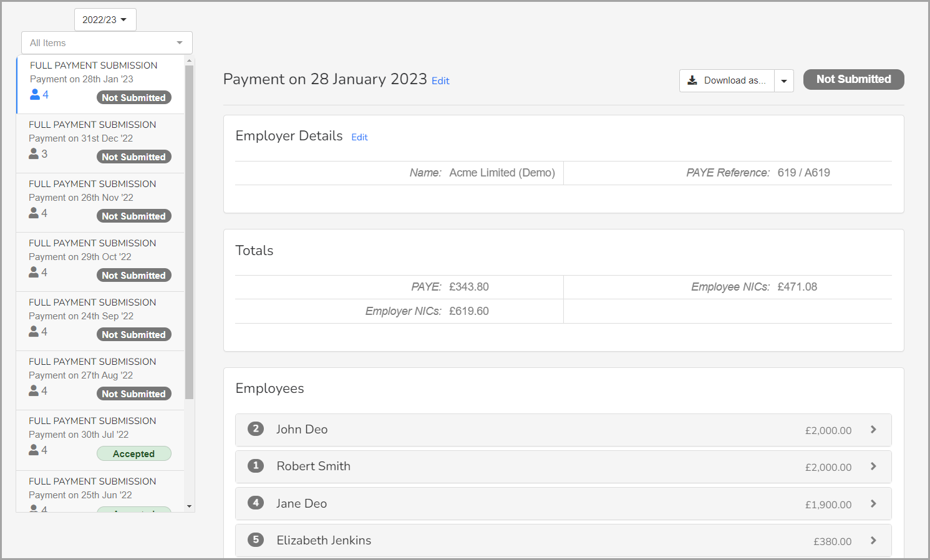Click Not Submitted badge on 27th Aug item
The height and width of the screenshot is (560, 930).
point(134,394)
